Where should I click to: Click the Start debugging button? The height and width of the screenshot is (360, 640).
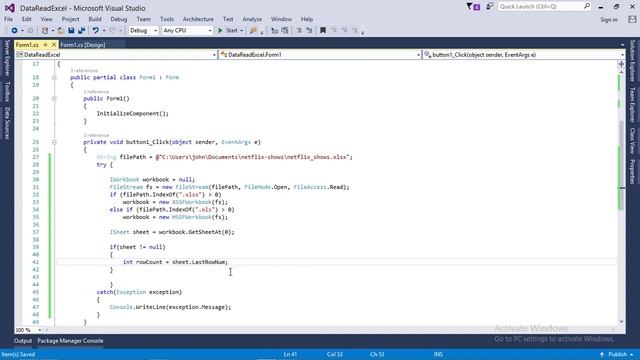(228, 31)
